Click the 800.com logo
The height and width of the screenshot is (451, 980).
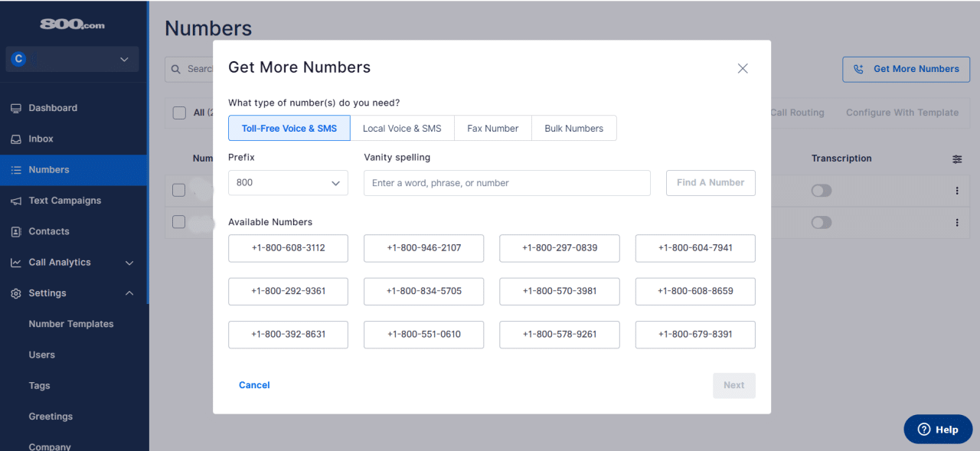point(71,24)
